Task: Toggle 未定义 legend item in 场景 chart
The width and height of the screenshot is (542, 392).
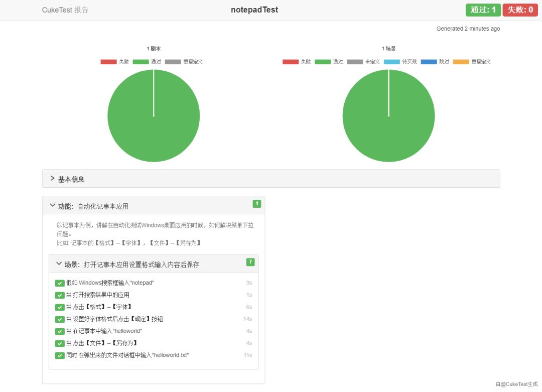Action: (x=363, y=62)
